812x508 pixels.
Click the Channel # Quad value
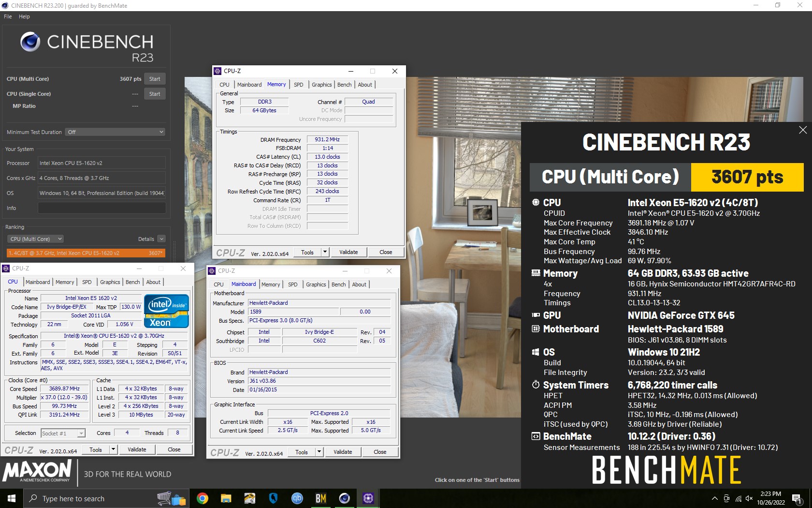(x=368, y=102)
